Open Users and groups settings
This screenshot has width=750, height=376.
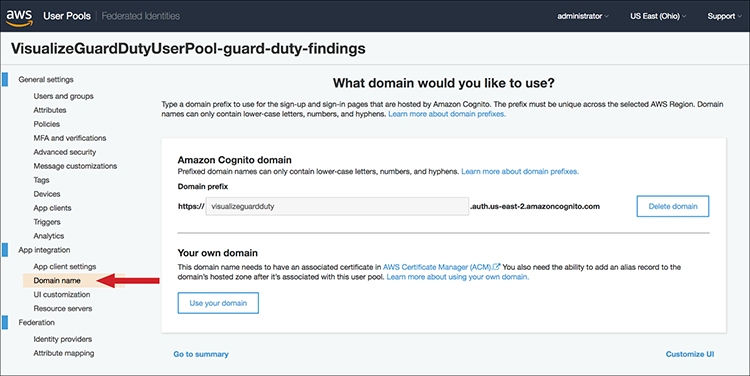click(64, 96)
